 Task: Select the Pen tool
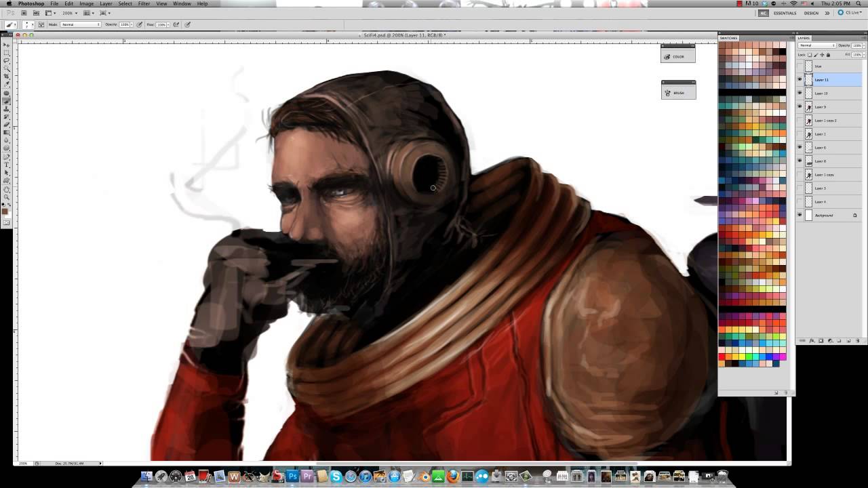(5, 157)
